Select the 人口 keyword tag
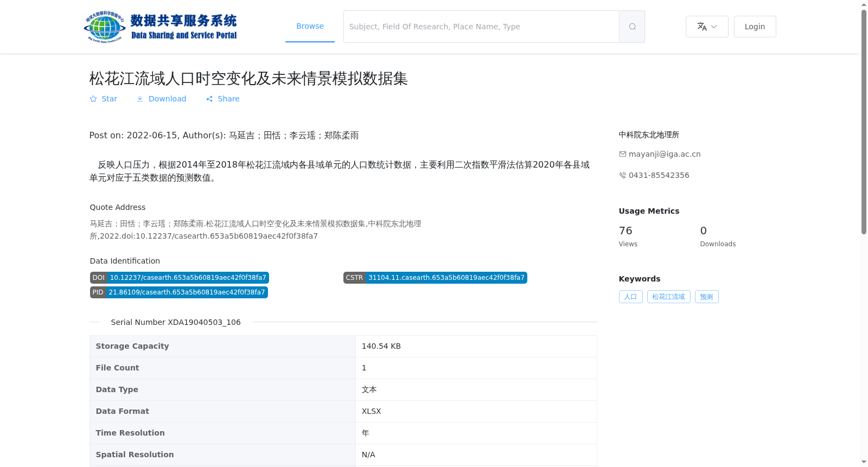This screenshot has height=467, width=868. 631,297
